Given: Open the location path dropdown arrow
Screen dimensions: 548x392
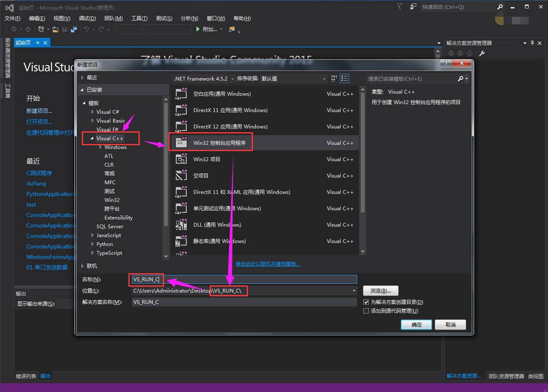Looking at the screenshot, I should [354, 290].
